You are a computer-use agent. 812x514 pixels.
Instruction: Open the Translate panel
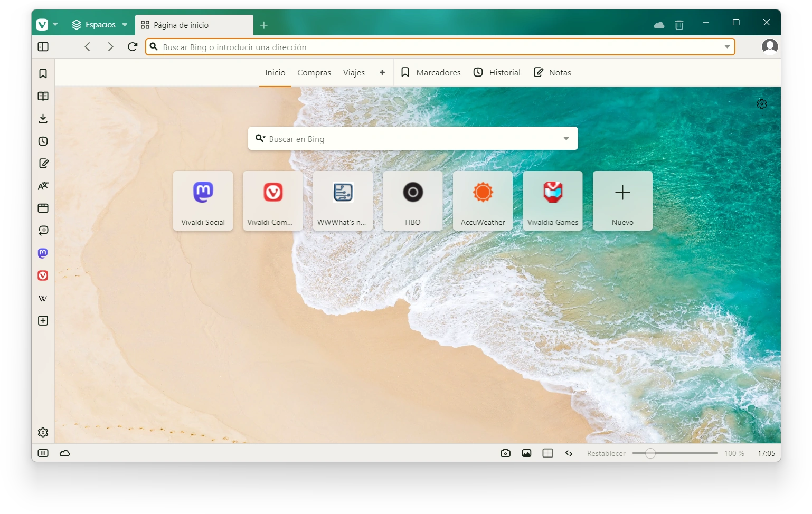click(43, 186)
